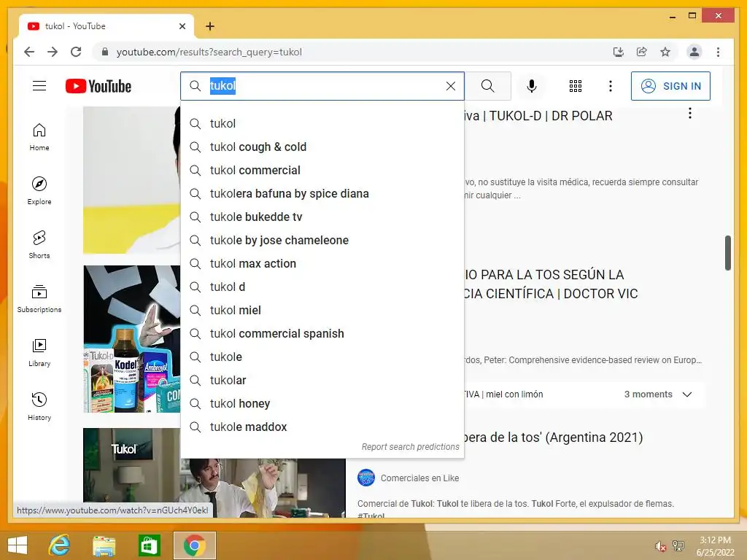The image size is (747, 560).
Task: Select suggestion "tukole maddox"
Action: [x=322, y=427]
